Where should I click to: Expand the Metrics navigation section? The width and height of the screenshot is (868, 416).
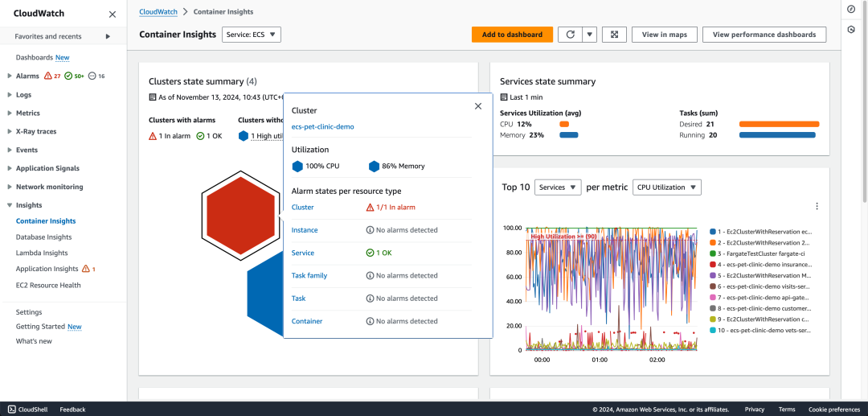(x=10, y=113)
